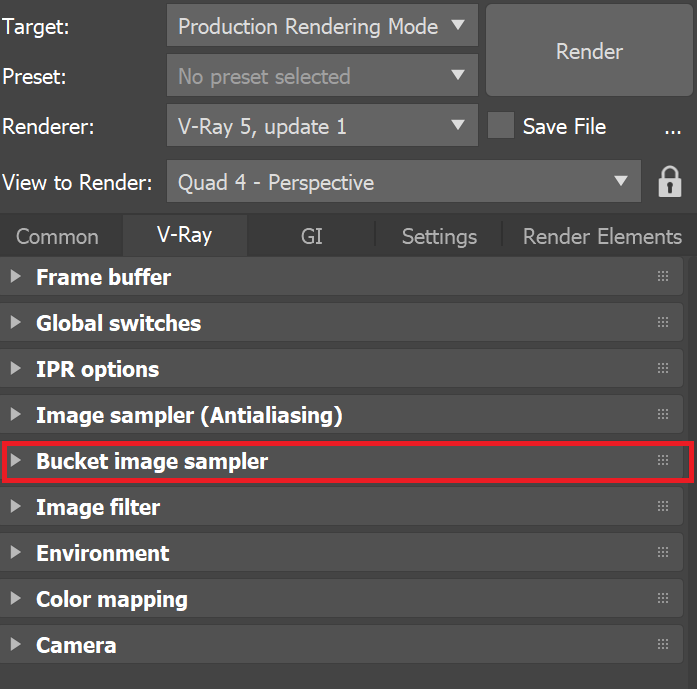Switch to the Render Elements tab
The image size is (697, 689).
pos(602,237)
